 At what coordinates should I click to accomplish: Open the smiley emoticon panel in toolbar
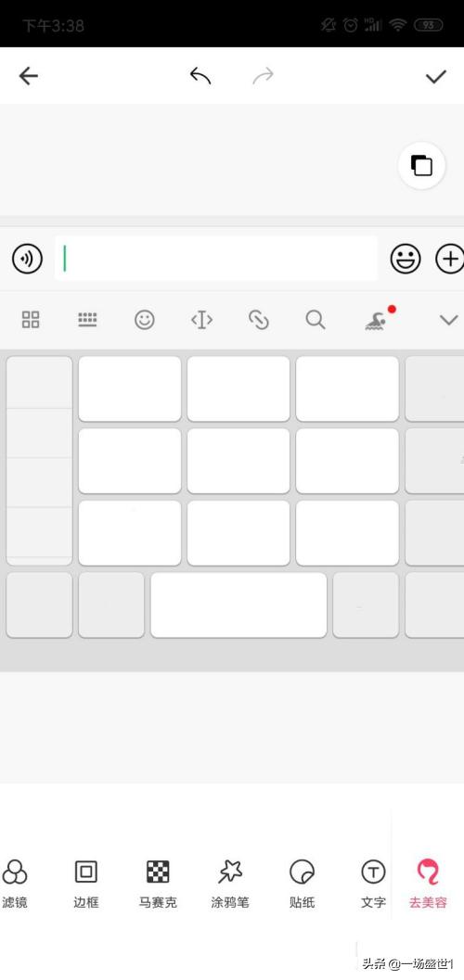145,320
